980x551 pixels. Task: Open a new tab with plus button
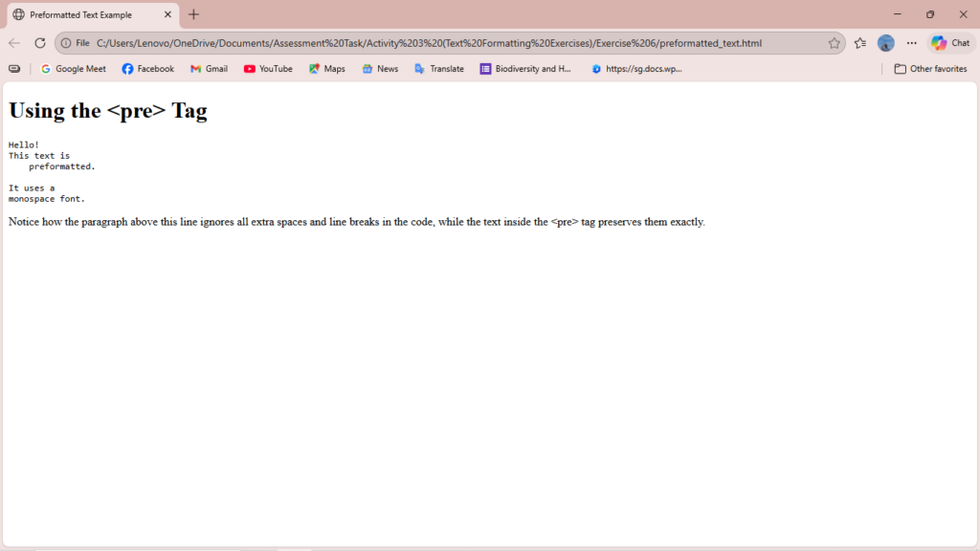pyautogui.click(x=194, y=14)
